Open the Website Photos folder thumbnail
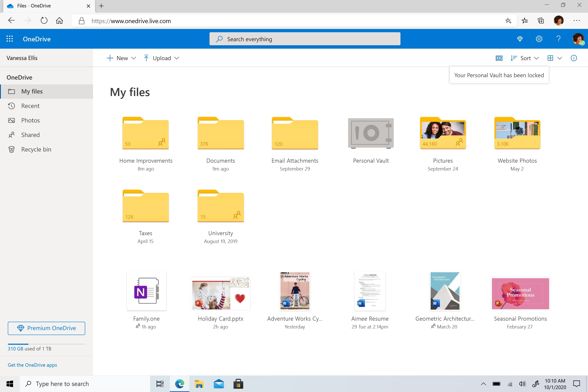Viewport: 588px width, 392px height. pyautogui.click(x=517, y=133)
